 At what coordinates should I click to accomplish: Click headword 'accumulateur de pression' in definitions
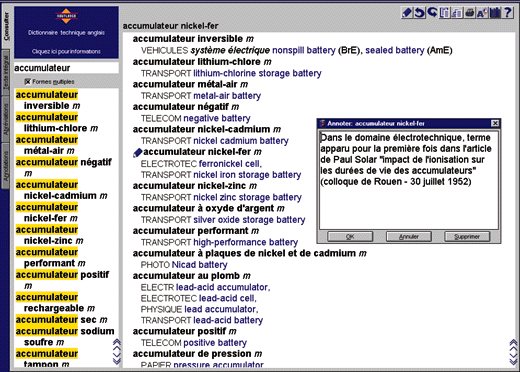[197, 354]
